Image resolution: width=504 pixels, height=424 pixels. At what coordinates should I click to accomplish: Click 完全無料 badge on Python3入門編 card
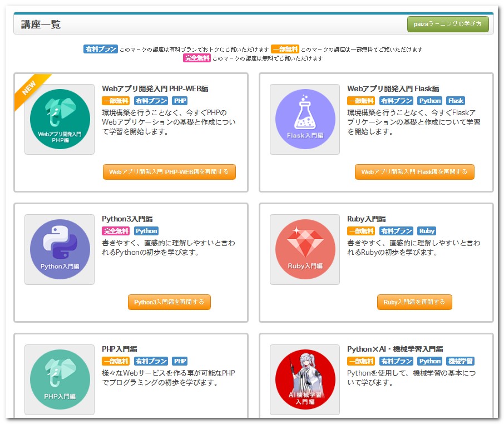(x=116, y=231)
